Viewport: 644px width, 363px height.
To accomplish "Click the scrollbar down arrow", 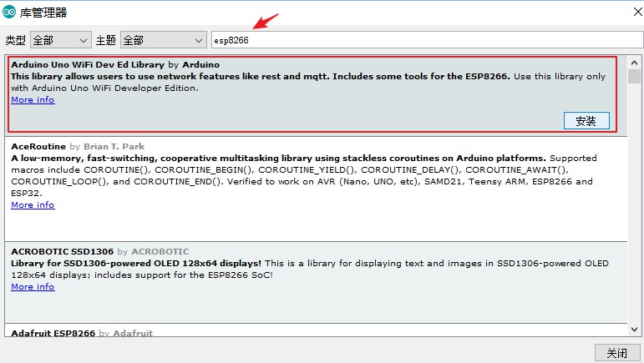I will [x=634, y=330].
